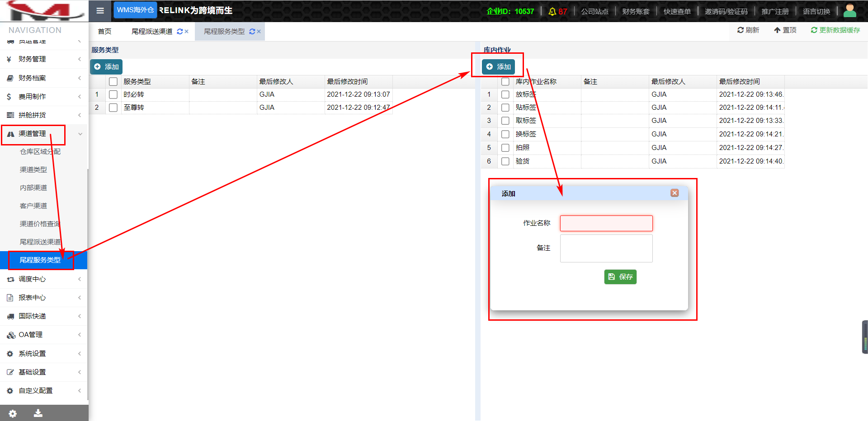Toggle the hamburger sidebar menu button
The width and height of the screenshot is (868, 421).
100,11
